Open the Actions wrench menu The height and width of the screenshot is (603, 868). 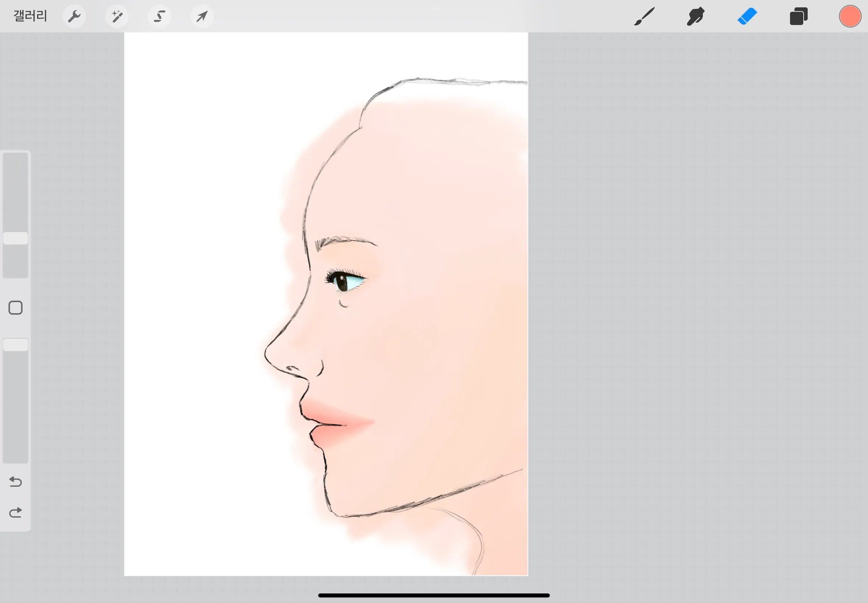tap(74, 16)
